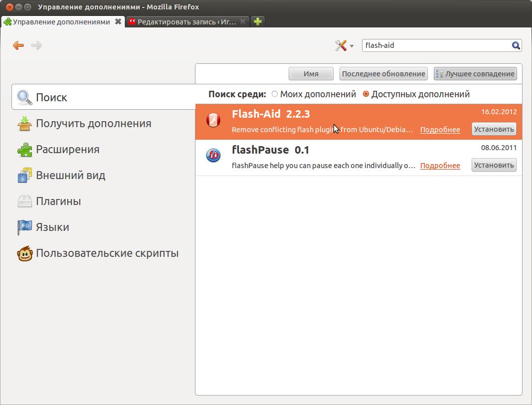The width and height of the screenshot is (532, 405).
Task: Click the red favicon on Редактировать запись tab
Action: [x=132, y=21]
